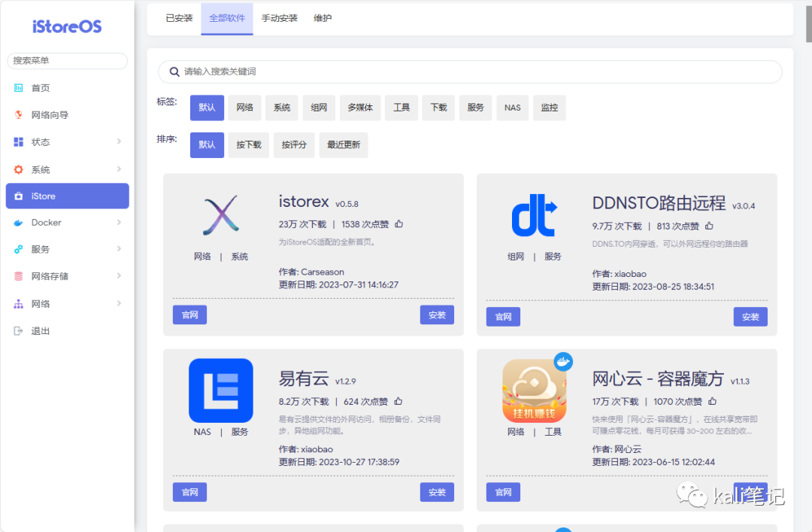The width and height of the screenshot is (812, 532).
Task: Install the istorex app
Action: click(x=437, y=315)
